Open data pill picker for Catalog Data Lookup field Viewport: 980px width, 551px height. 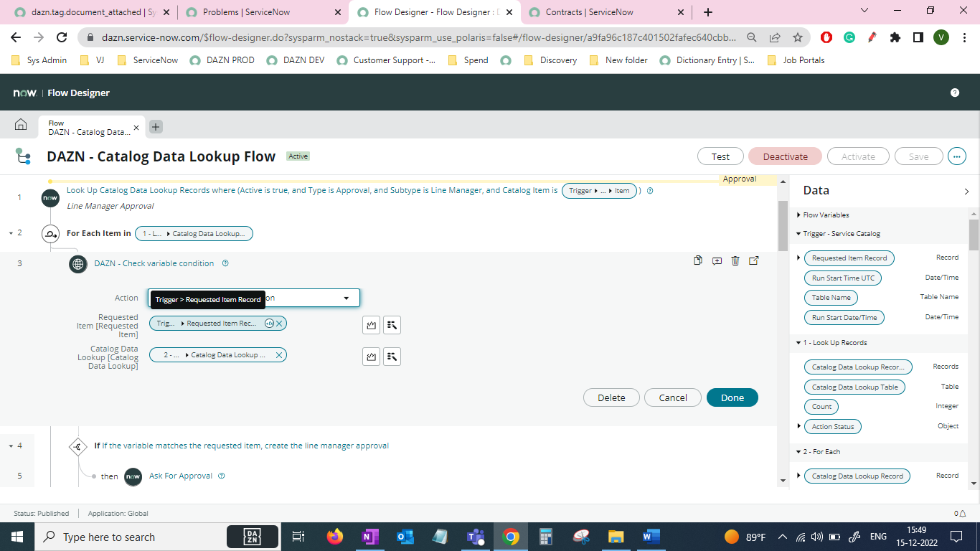coord(392,357)
